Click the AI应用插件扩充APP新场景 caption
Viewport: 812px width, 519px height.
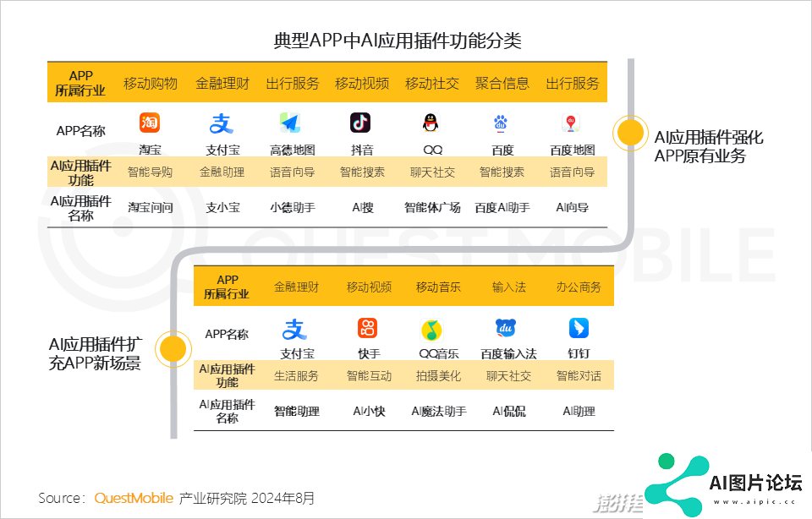96,353
